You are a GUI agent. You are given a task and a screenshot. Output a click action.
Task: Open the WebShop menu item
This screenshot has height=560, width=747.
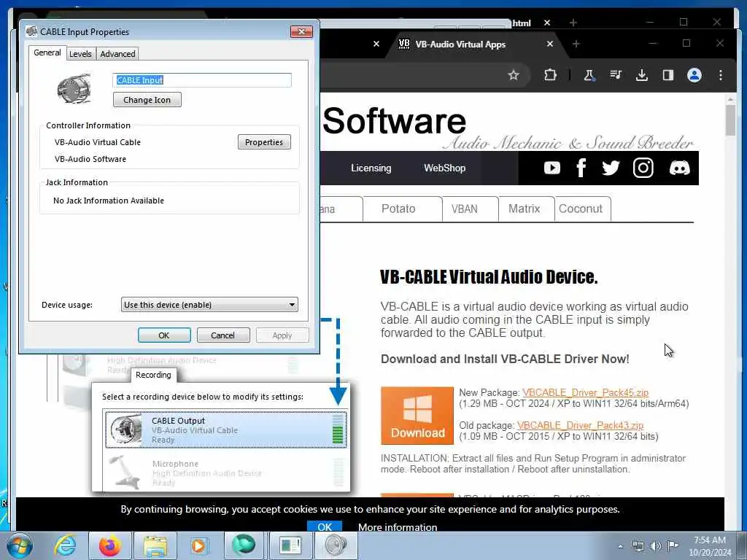(444, 168)
